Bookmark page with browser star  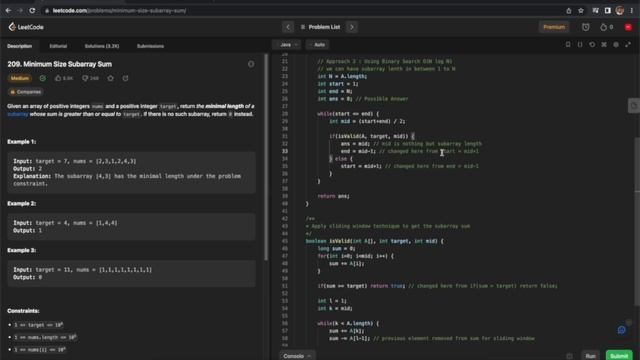tap(581, 11)
